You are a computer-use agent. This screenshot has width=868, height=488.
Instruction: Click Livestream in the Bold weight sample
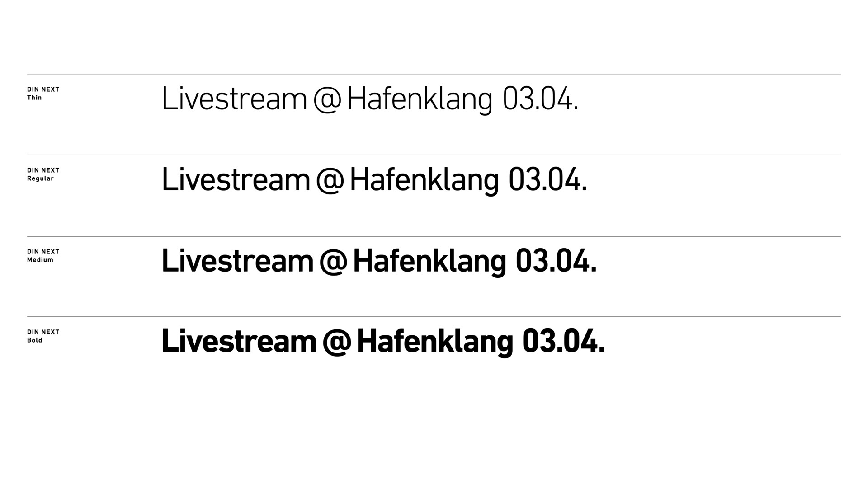(x=239, y=342)
